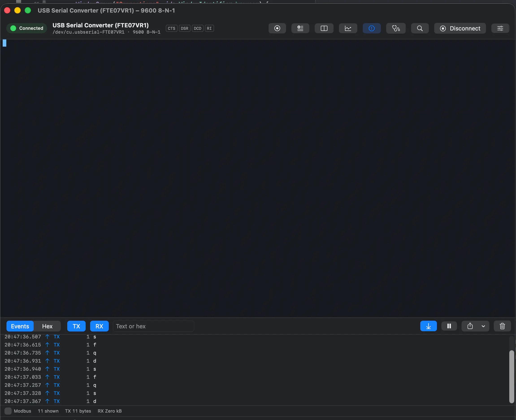Focus the Text or hex filter field
The image size is (516, 420).
click(153, 326)
